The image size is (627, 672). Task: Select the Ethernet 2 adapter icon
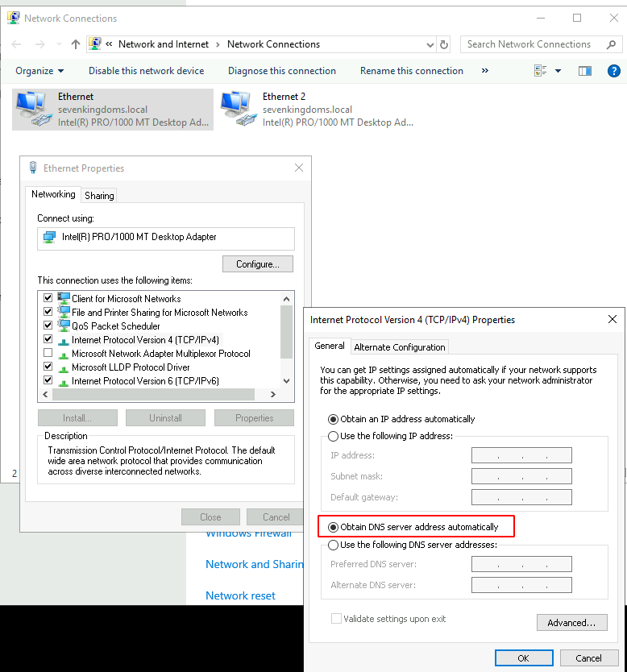pos(238,109)
